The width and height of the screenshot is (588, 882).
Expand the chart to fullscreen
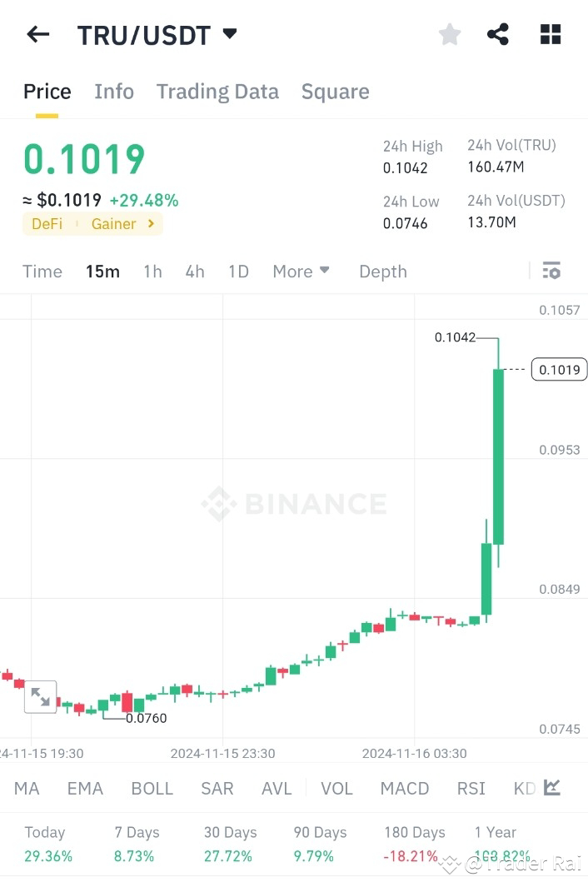[40, 696]
